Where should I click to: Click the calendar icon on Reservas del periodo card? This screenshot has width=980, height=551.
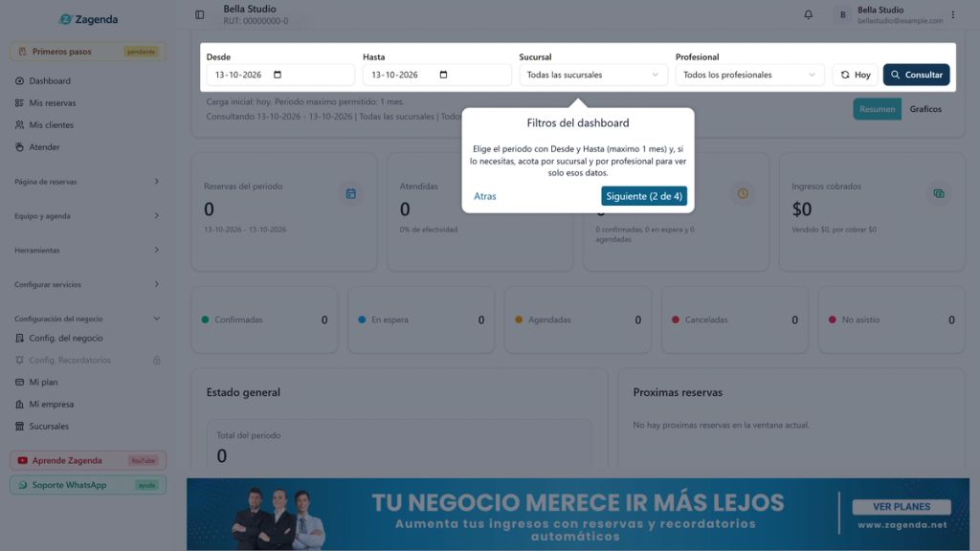click(350, 193)
